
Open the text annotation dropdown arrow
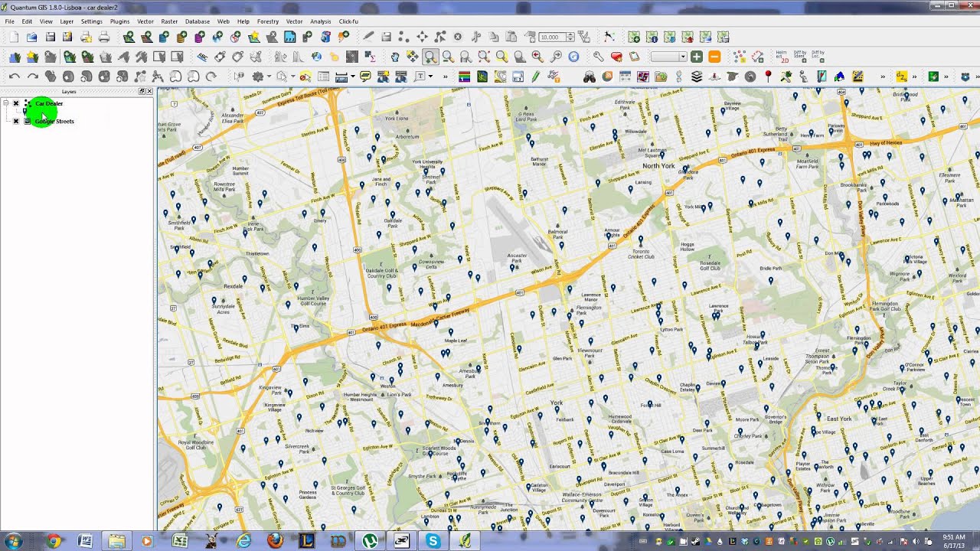tap(430, 77)
